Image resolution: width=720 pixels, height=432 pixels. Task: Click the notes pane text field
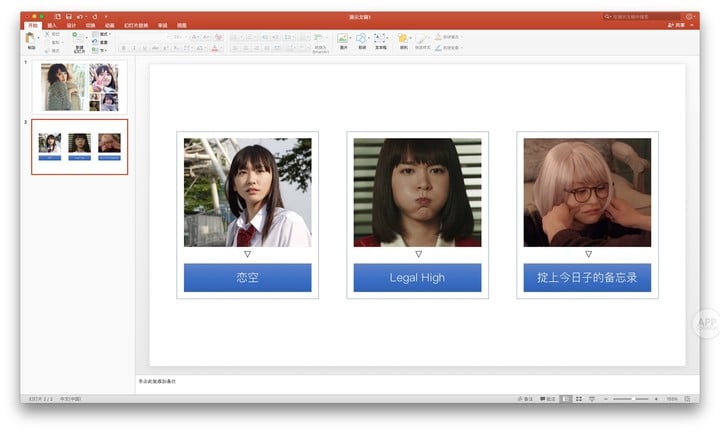(417, 384)
